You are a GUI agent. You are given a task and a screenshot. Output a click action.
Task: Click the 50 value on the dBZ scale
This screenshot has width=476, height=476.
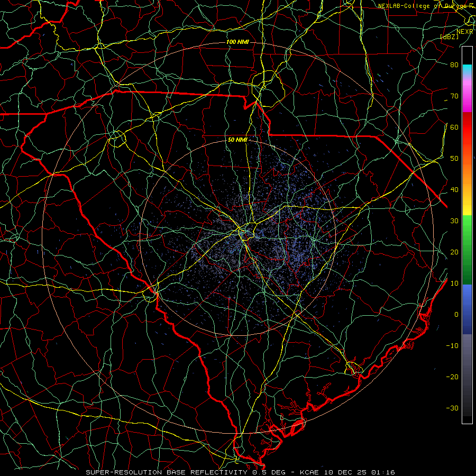click(x=454, y=159)
